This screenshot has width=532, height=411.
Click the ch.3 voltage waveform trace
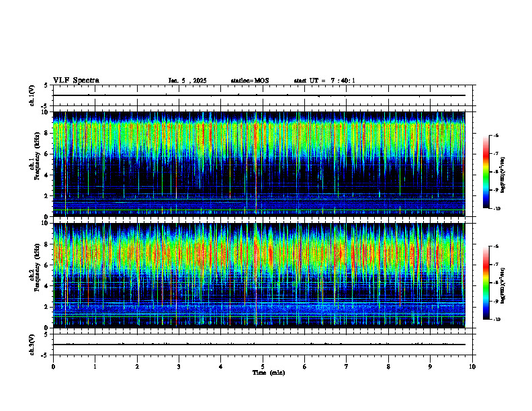click(x=259, y=345)
